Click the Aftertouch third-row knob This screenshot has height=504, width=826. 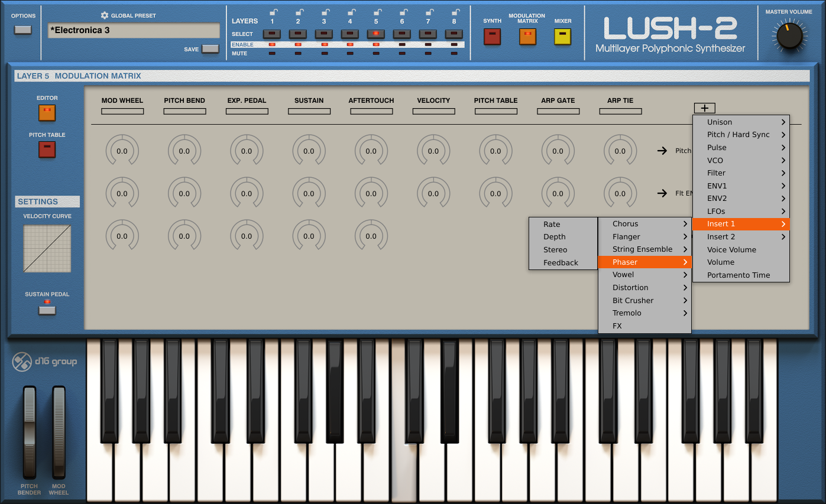[371, 236]
